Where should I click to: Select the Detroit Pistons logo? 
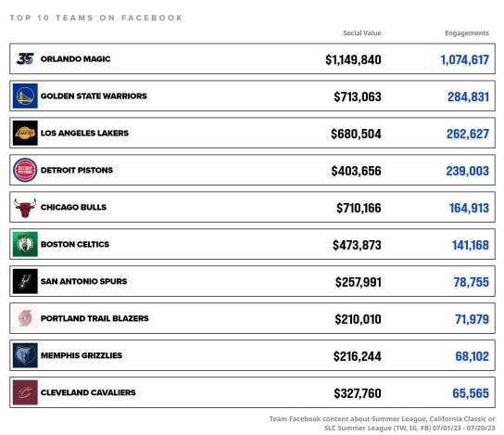(25, 170)
